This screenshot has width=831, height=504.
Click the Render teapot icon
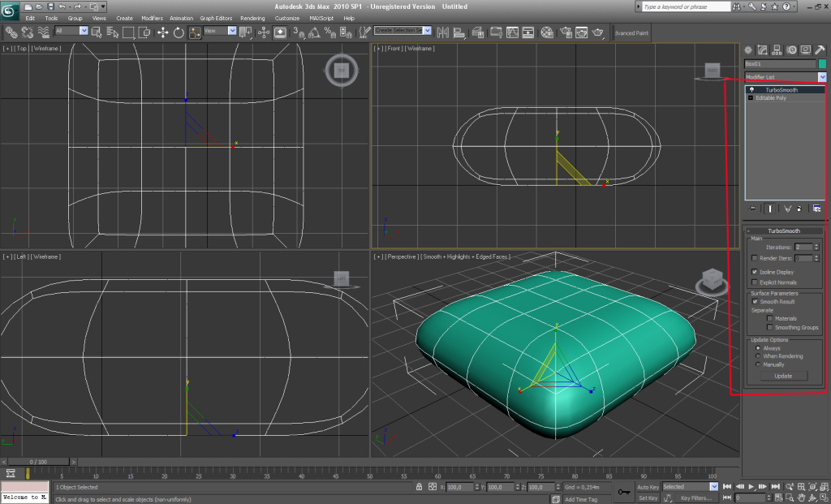(599, 32)
